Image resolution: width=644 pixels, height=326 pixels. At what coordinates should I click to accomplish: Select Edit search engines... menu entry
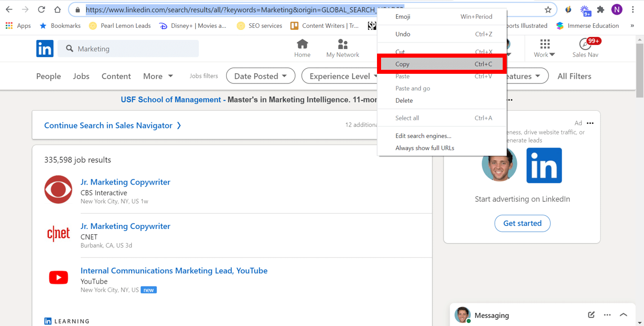click(442, 136)
